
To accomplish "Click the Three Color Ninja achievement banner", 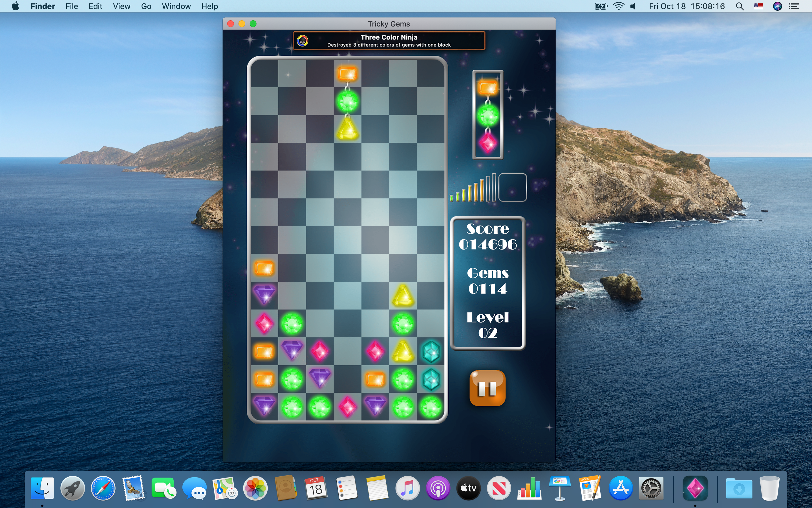I will click(389, 41).
